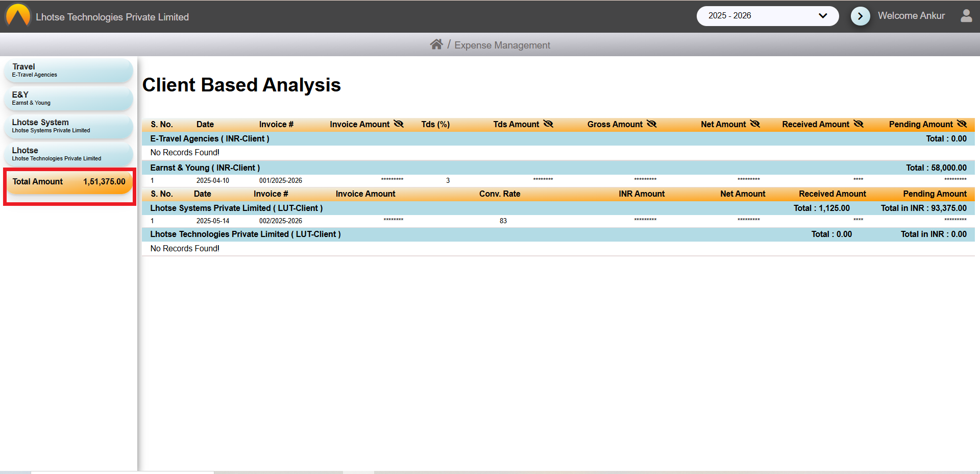Click Earnst & Young ( INR-Client ) group row
980x474 pixels.
coord(558,168)
